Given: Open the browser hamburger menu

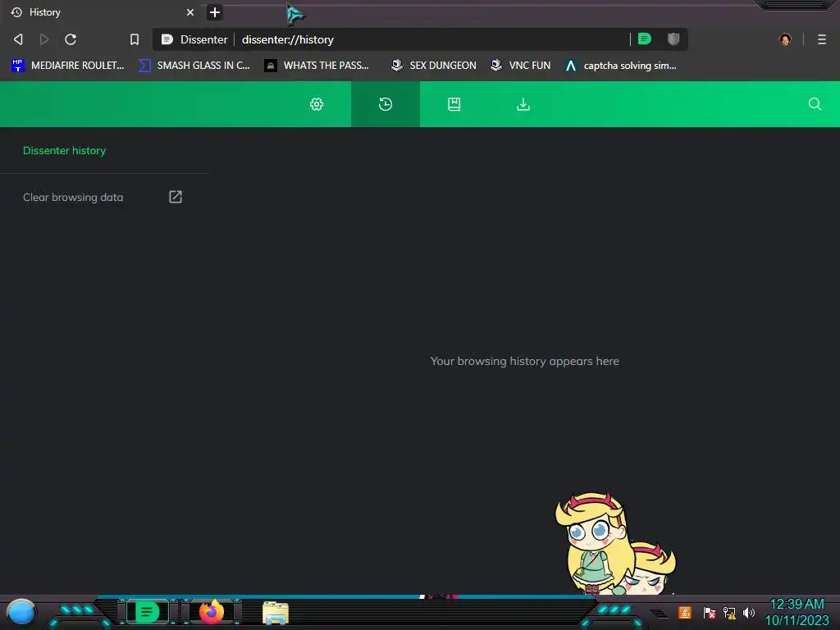Looking at the screenshot, I should [821, 39].
